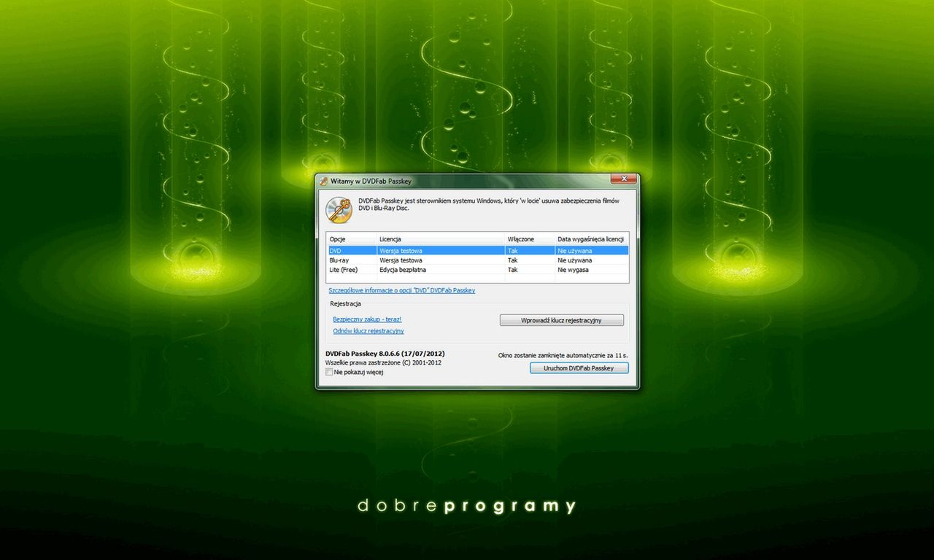Open "Szczegółowe informacje o opcji DVD" link

click(402, 290)
